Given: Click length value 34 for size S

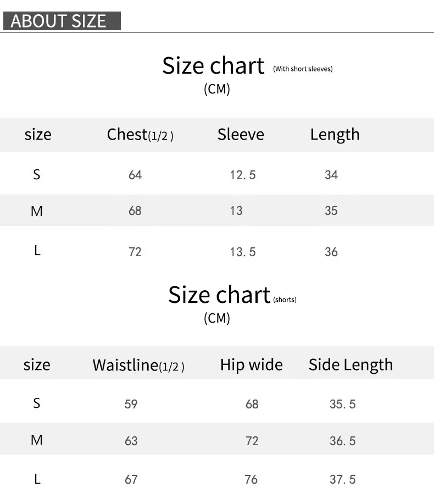Looking at the screenshot, I should 331,175.
